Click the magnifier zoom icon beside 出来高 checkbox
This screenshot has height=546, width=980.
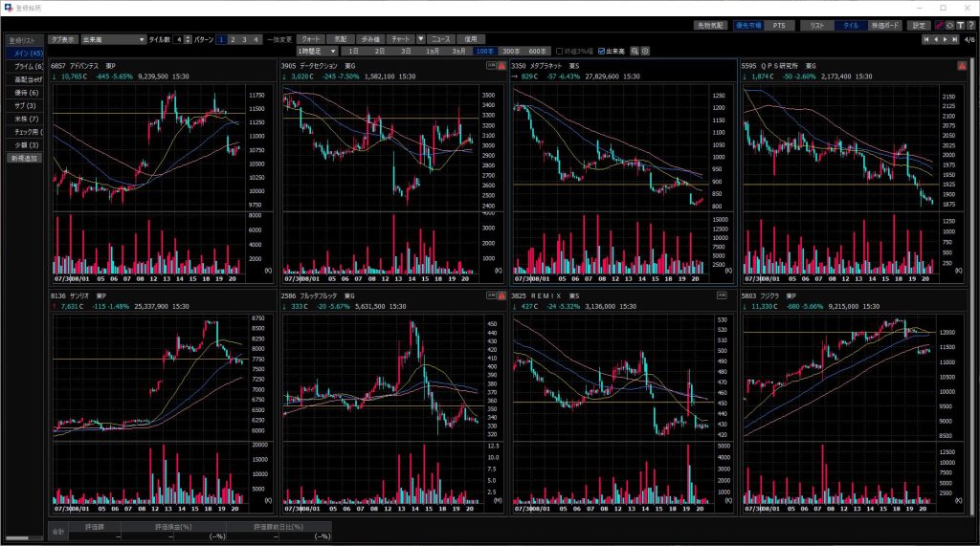coord(635,51)
